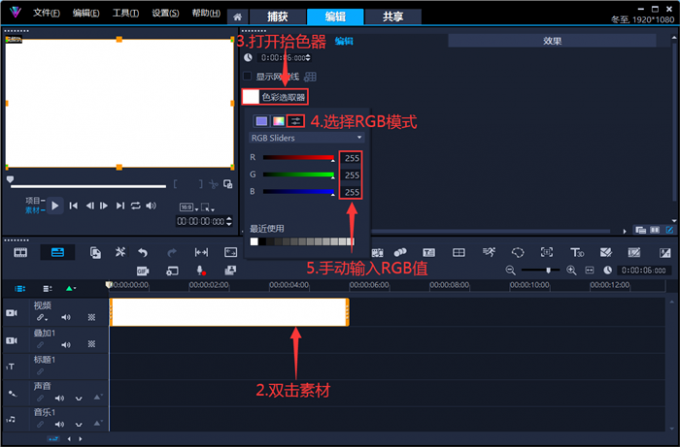Jump to the end of the clip

(120, 206)
